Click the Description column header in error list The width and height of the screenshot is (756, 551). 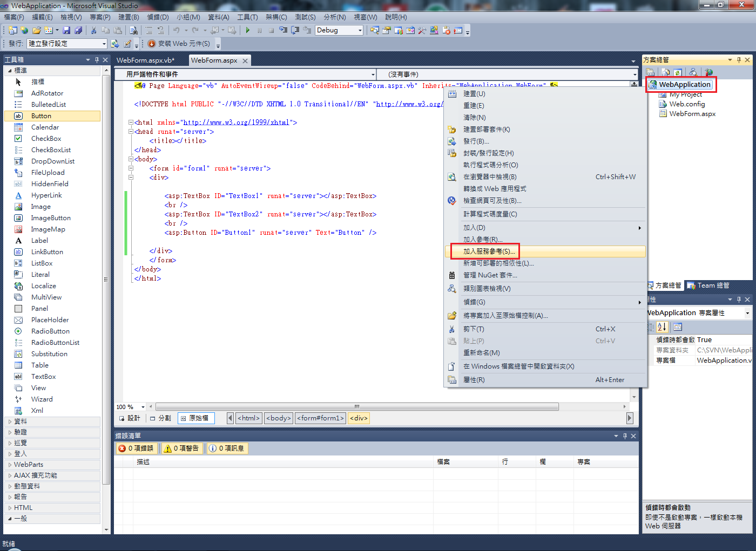pos(284,462)
